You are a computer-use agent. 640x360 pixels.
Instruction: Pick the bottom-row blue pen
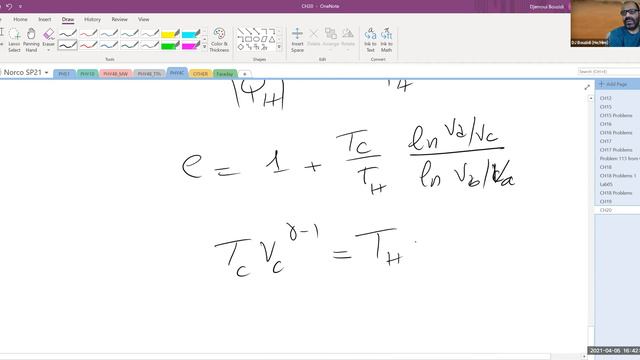click(x=109, y=45)
